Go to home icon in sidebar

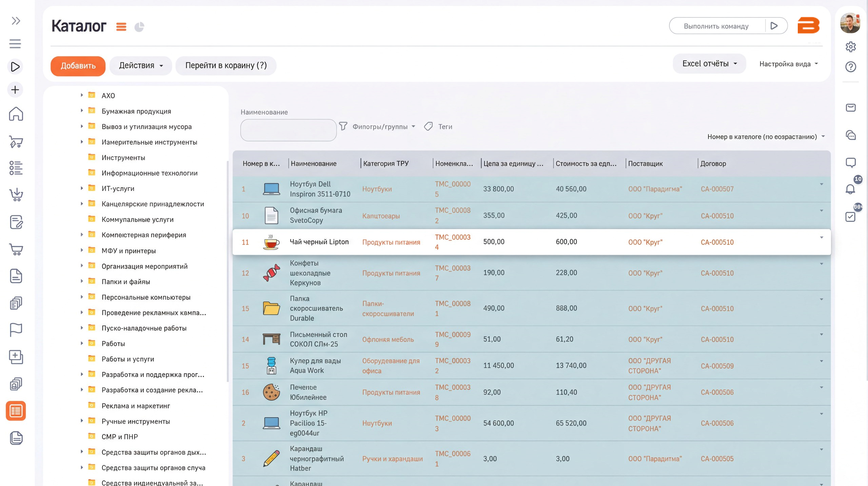tap(16, 114)
